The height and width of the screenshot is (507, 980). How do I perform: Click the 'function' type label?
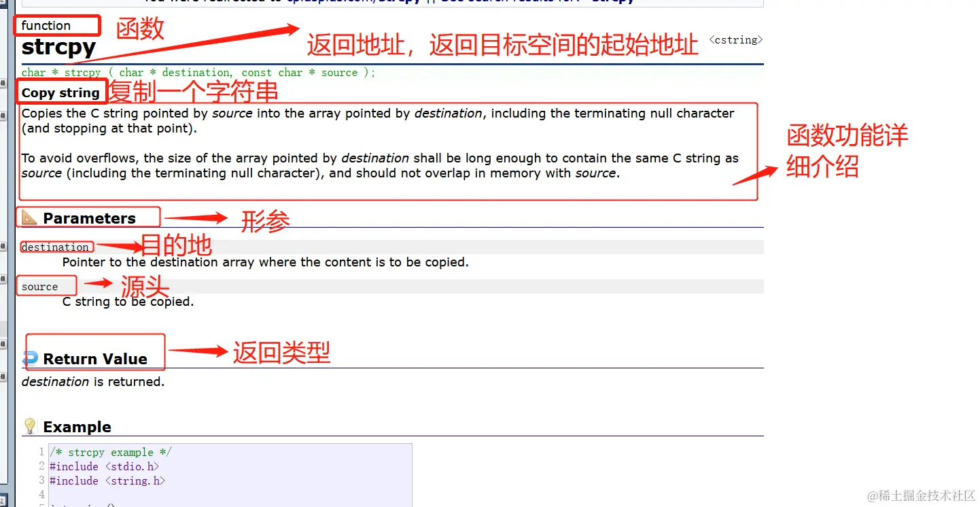click(46, 26)
